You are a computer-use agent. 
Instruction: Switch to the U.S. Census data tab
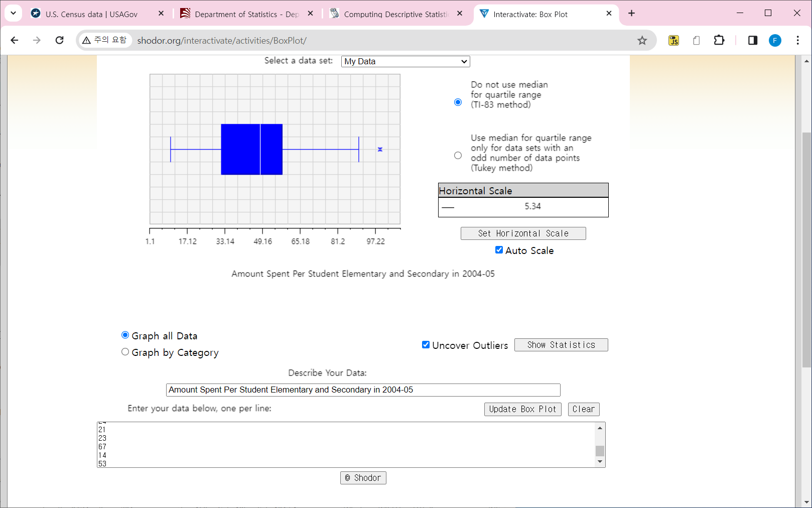[91, 14]
